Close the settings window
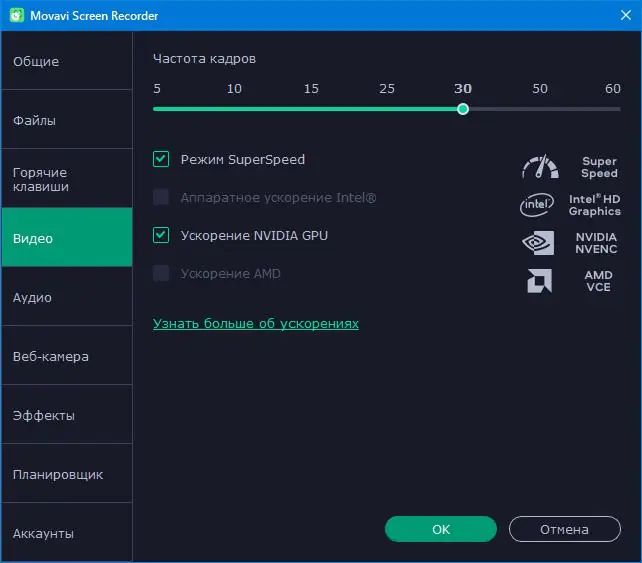642x563 pixels. pyautogui.click(x=626, y=15)
